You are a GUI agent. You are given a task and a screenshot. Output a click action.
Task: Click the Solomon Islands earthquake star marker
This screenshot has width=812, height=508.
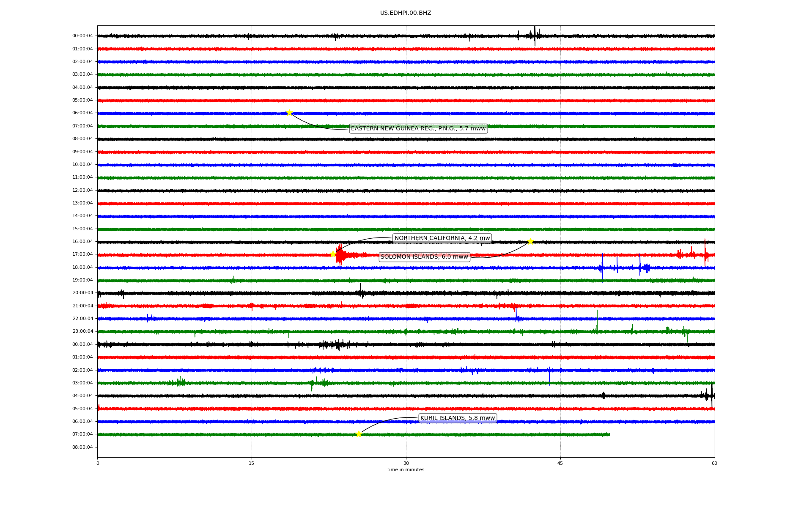pos(530,241)
